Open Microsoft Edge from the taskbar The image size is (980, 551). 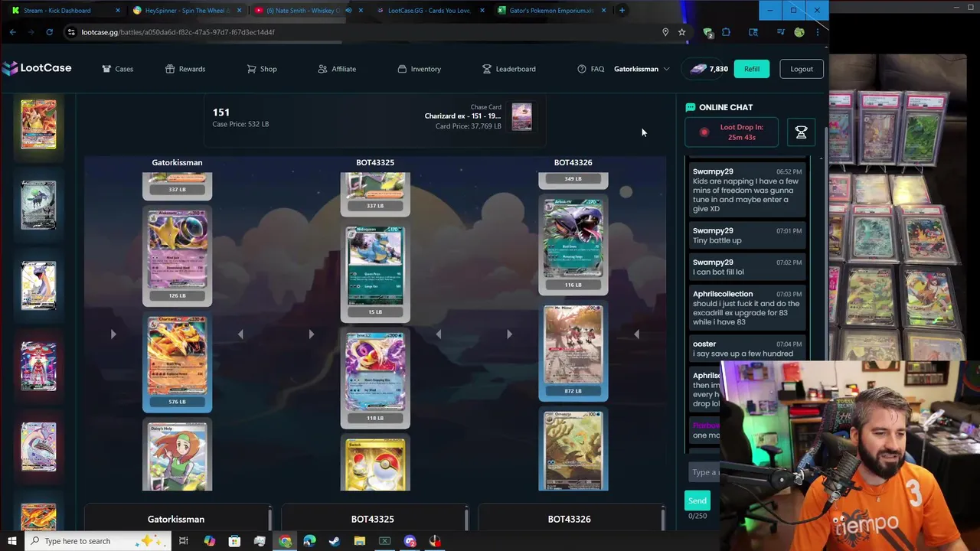tap(309, 541)
